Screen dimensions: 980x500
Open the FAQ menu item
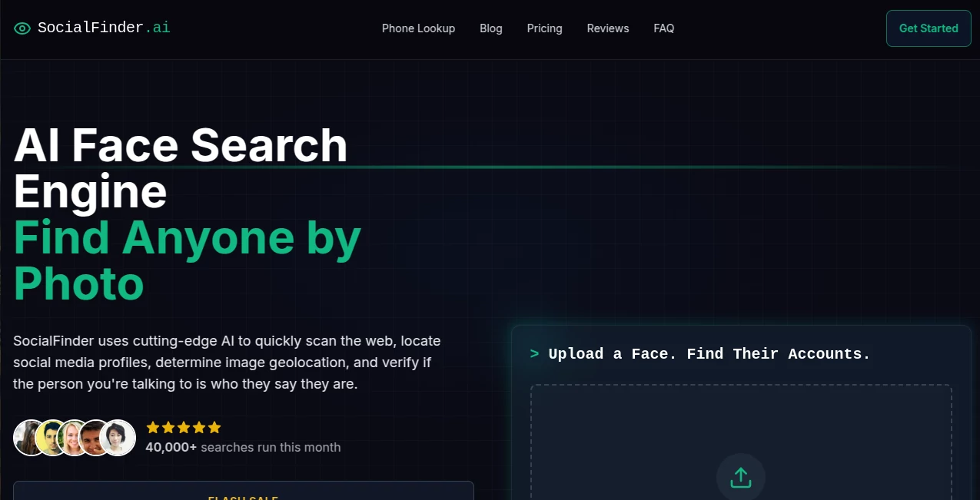point(664,28)
